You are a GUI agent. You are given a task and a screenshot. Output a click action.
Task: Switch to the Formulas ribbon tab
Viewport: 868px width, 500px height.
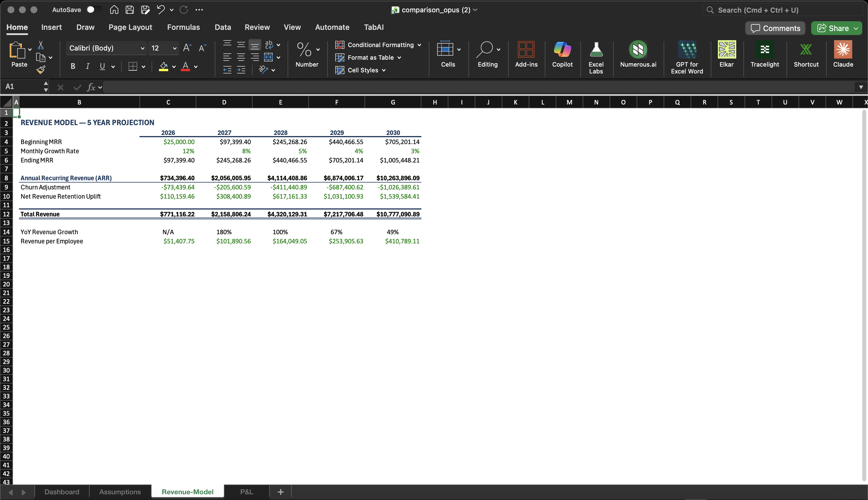click(x=183, y=27)
